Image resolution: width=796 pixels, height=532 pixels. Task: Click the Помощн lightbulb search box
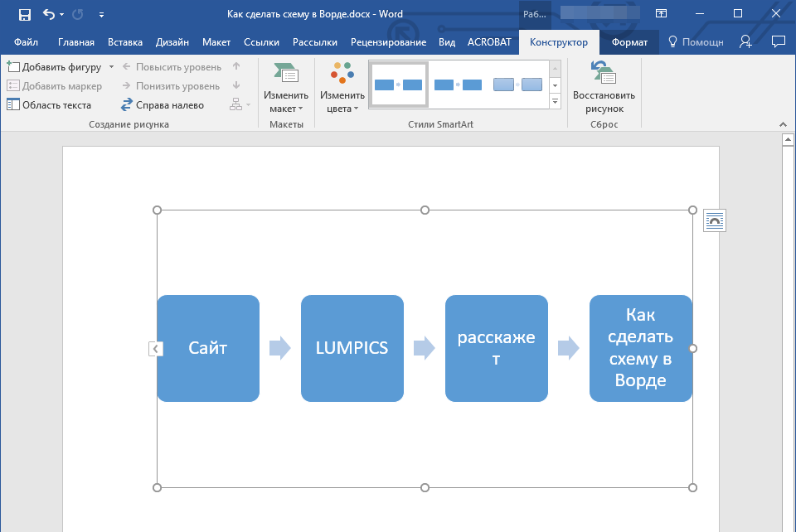696,42
